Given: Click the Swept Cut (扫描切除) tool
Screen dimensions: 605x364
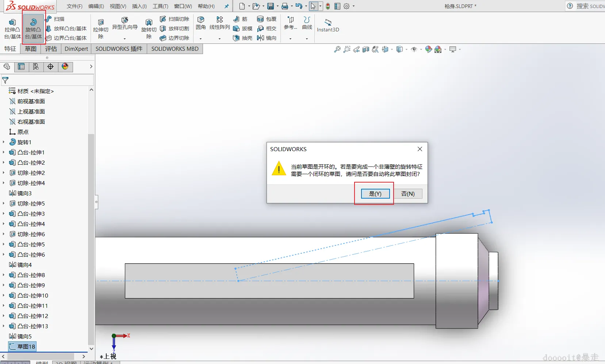Looking at the screenshot, I should [x=163, y=19].
